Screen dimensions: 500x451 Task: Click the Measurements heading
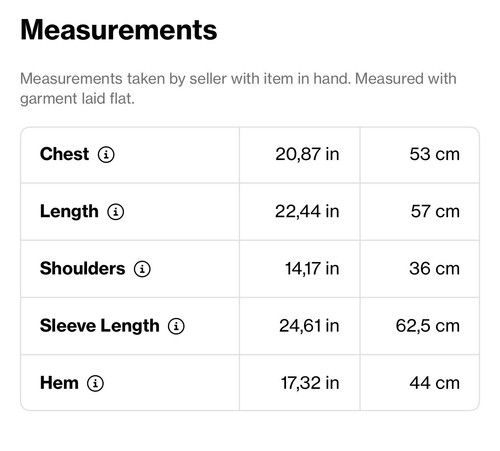119,30
